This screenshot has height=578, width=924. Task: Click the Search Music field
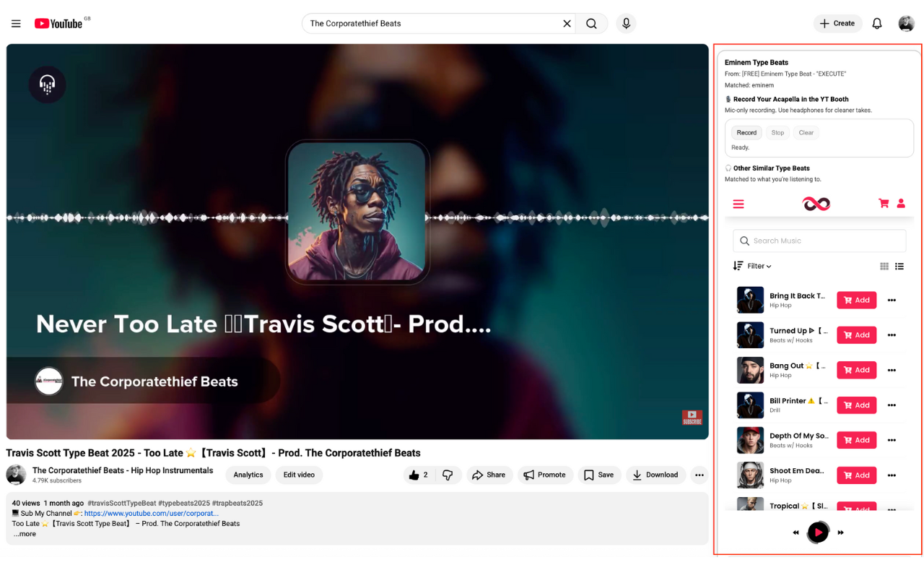[x=819, y=241]
